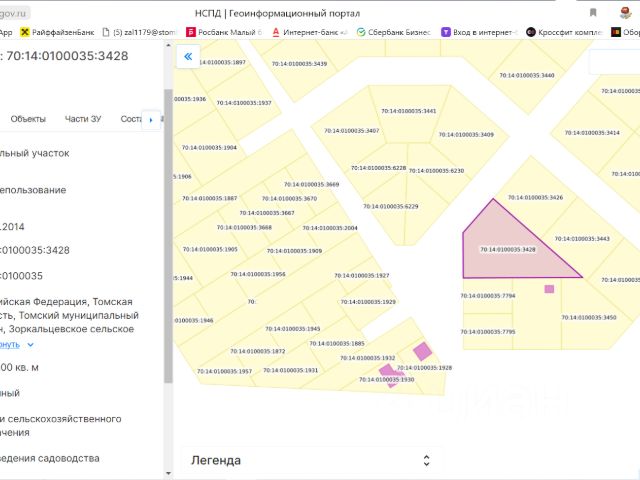Image resolution: width=640 pixels, height=480 pixels.
Task: Switch to the Объекты tab
Action: (x=28, y=119)
